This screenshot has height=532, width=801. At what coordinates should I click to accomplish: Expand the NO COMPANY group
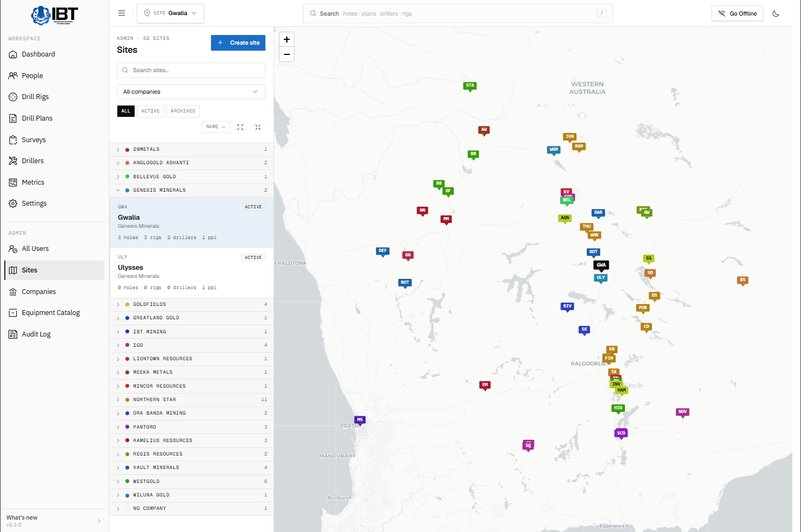pos(191,508)
